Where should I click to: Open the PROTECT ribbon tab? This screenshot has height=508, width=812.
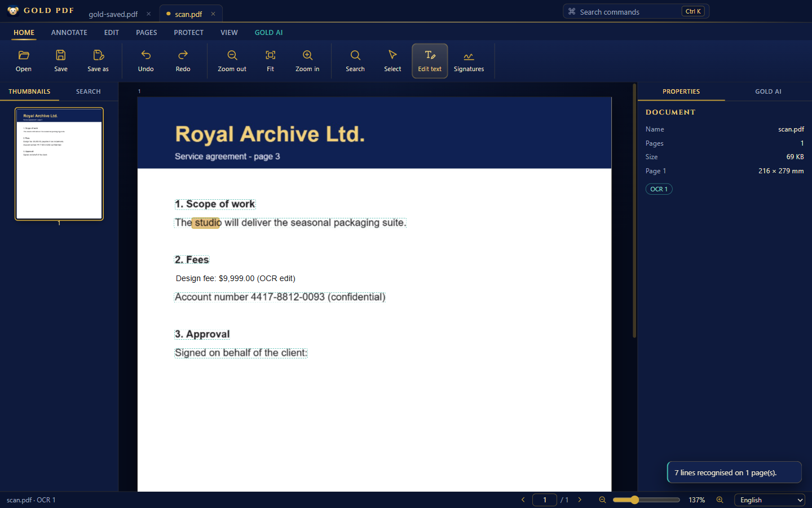point(189,33)
